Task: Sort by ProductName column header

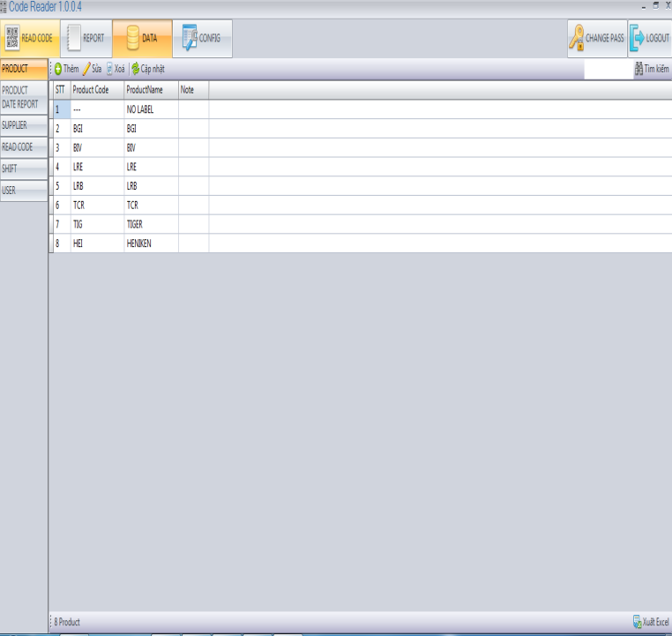Action: pyautogui.click(x=152, y=90)
